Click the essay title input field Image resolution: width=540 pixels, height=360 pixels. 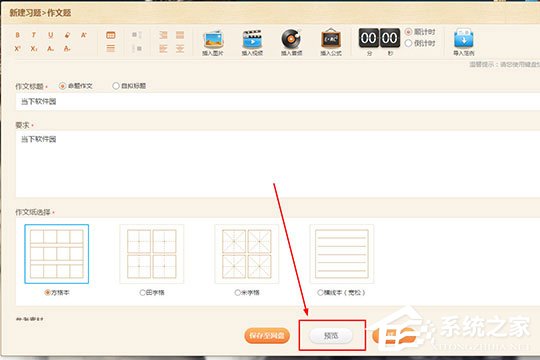point(278,102)
